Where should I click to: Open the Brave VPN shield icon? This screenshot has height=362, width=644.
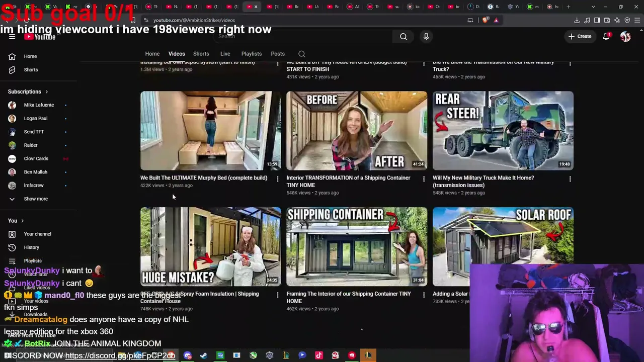point(627,20)
